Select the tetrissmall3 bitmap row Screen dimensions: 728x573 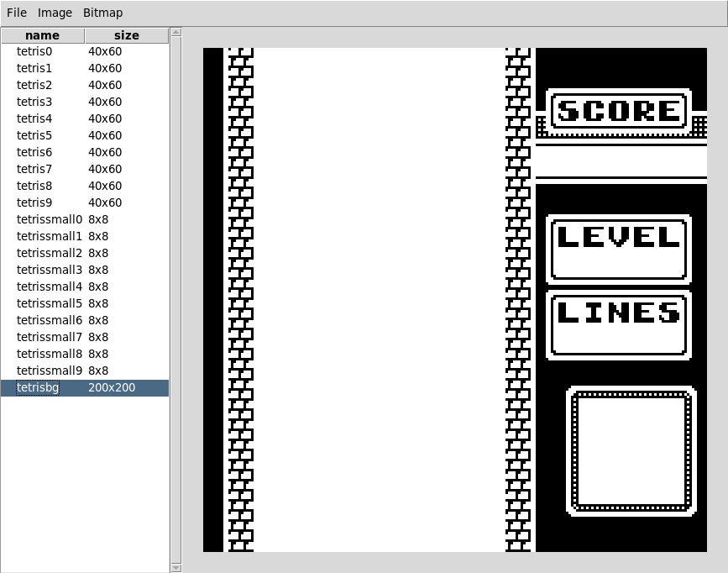85,270
